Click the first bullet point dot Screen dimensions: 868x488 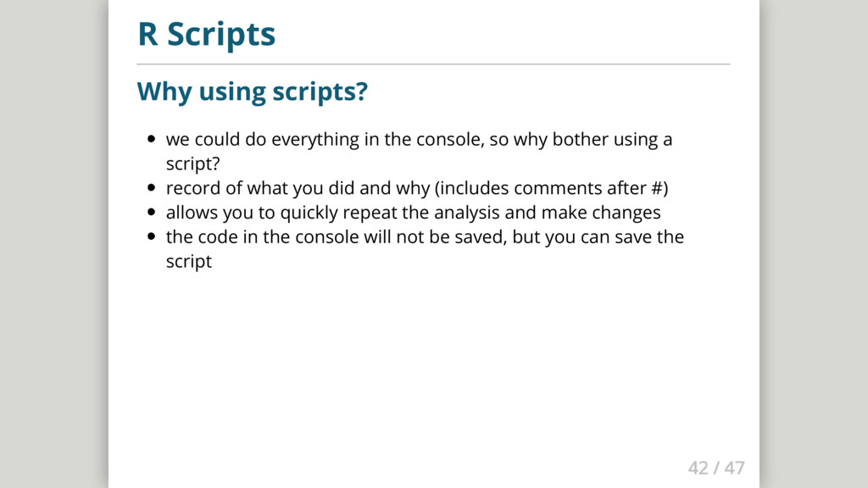pyautogui.click(x=151, y=140)
